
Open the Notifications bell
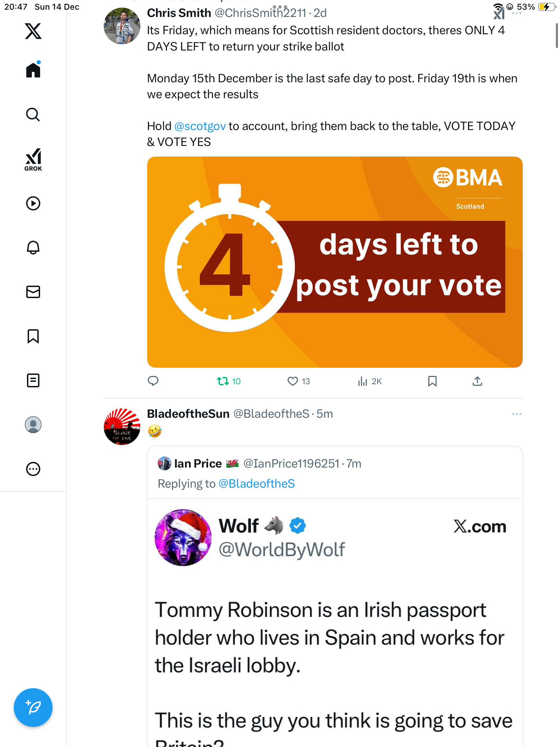pyautogui.click(x=33, y=248)
